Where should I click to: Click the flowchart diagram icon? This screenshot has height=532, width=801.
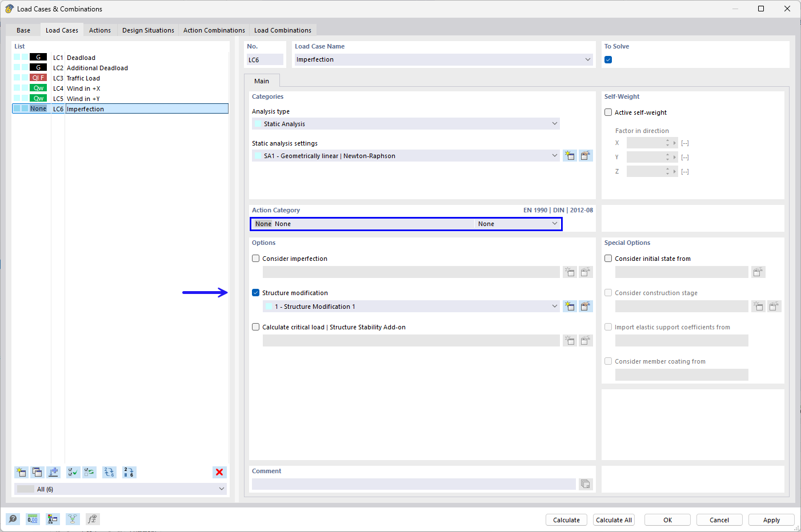click(73, 519)
